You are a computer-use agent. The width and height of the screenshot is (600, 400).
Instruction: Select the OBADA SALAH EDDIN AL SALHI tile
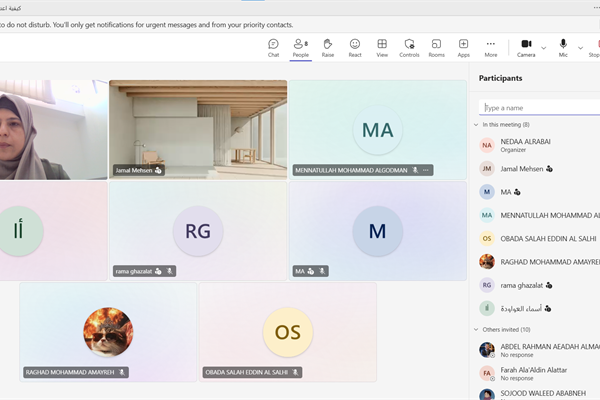click(x=288, y=332)
